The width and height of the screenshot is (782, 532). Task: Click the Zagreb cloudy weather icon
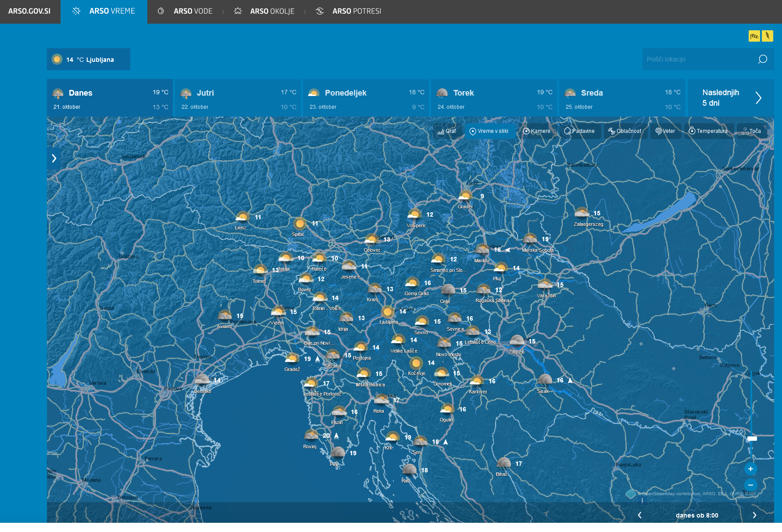(x=517, y=341)
